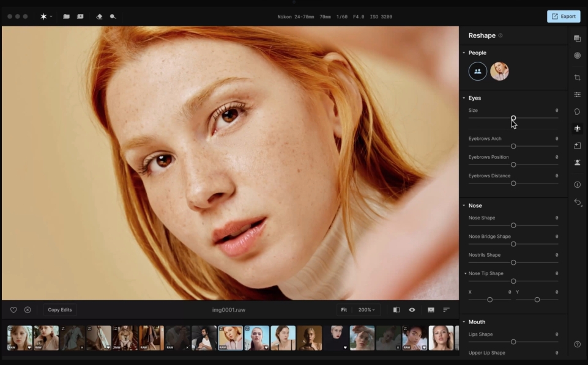Open the image info icon in sidebar
Viewport: 588px width, 365px height.
coord(577,185)
